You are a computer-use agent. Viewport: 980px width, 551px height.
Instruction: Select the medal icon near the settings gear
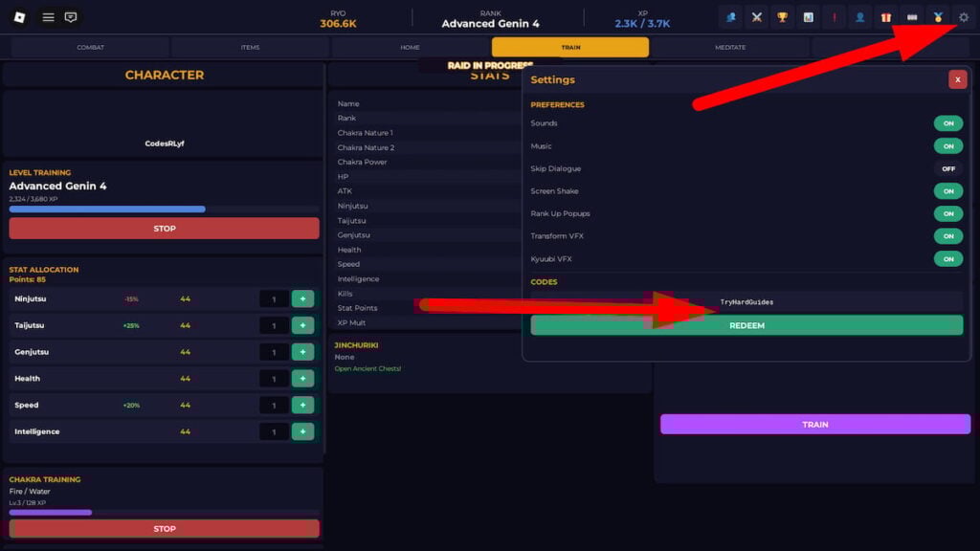pyautogui.click(x=938, y=17)
